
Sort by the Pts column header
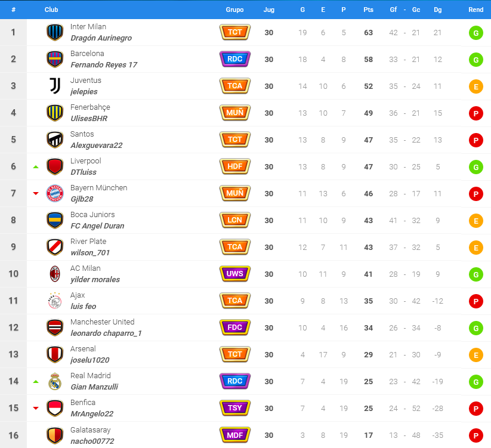click(x=368, y=10)
